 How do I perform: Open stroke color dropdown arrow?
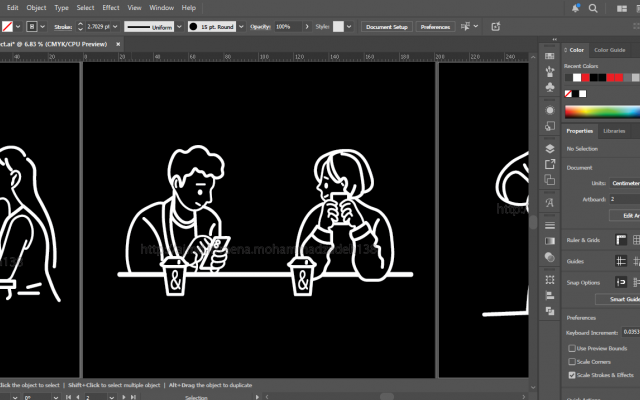click(42, 27)
